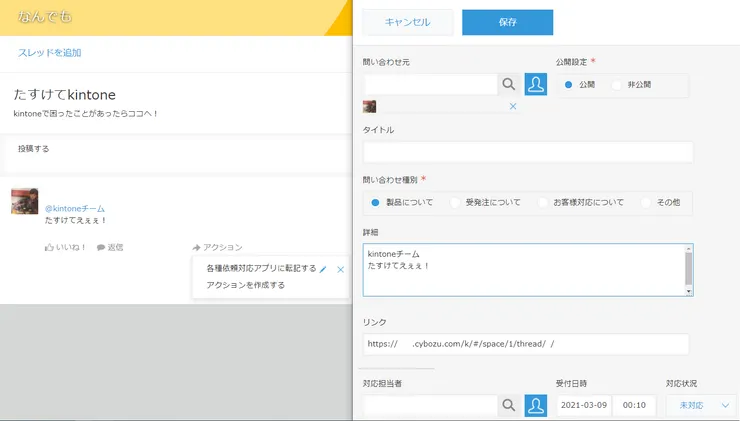Click the 受付日時 date field 2021-03-09
740x421 pixels.
click(583, 405)
